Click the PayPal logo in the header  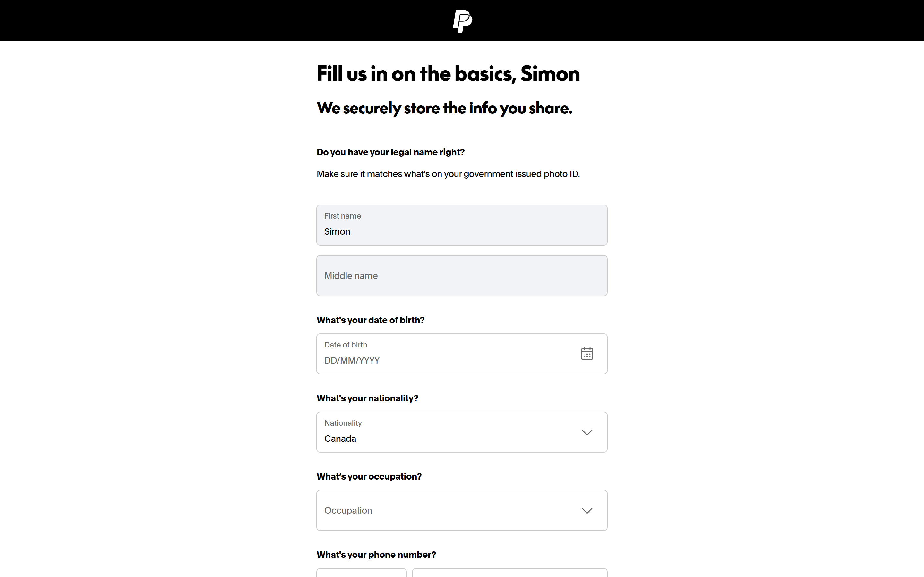tap(462, 21)
